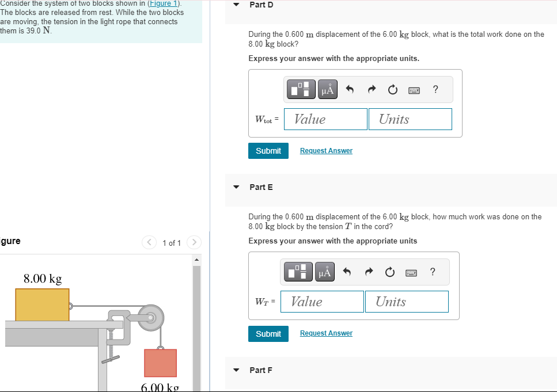557x392 pixels.
Task: Click the reset answer icon in Part D
Action: point(392,89)
